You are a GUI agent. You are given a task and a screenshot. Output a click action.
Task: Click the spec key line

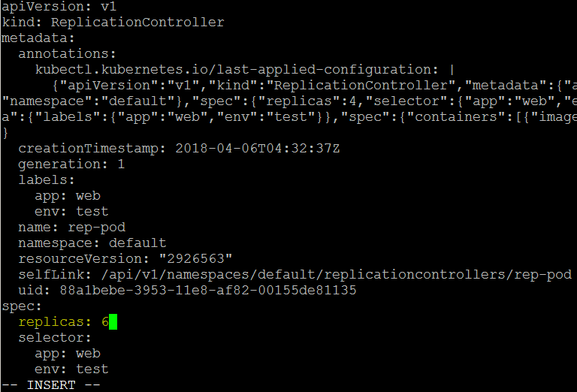click(x=22, y=306)
